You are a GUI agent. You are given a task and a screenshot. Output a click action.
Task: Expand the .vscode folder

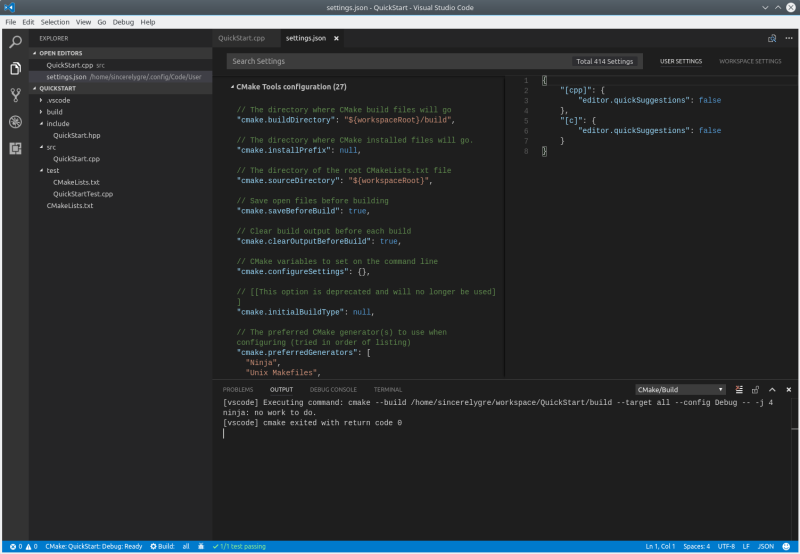(41, 100)
